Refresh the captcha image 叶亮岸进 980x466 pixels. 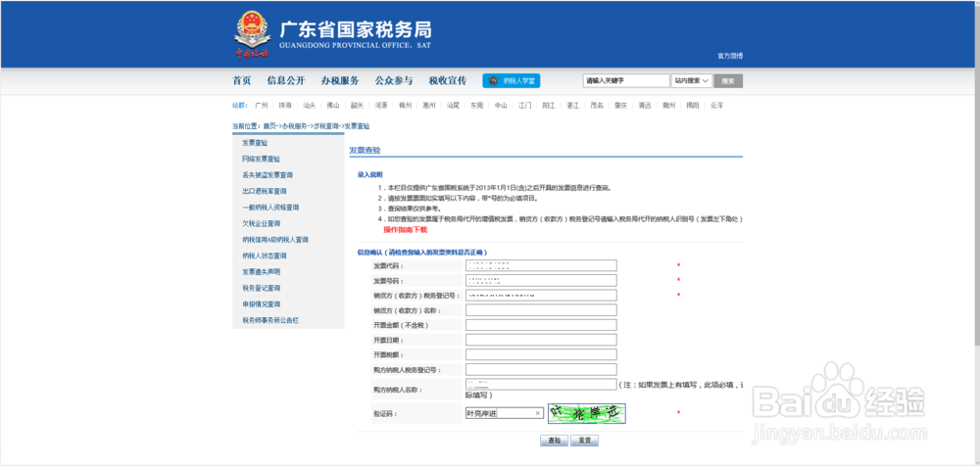coord(587,413)
